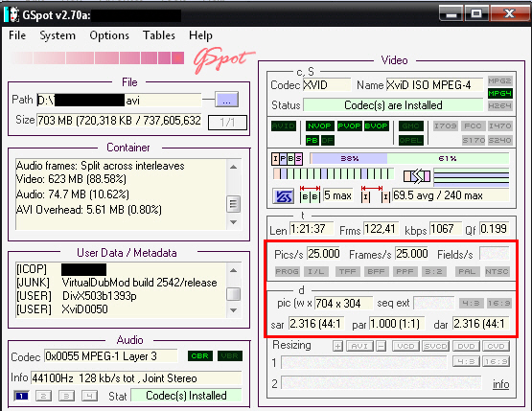This screenshot has width=532, height=411.
Task: Click the GMC indicator
Action: tap(411, 126)
